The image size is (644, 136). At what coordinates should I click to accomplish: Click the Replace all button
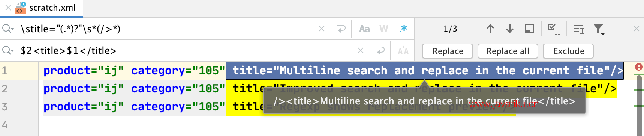click(508, 51)
